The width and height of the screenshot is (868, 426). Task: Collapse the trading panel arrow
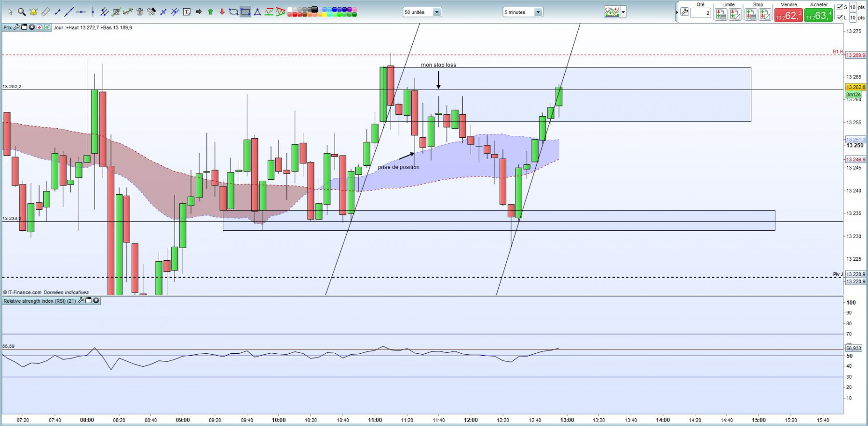coord(677,12)
